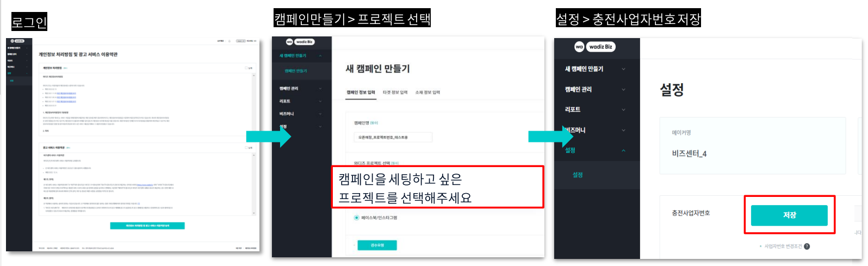Image resolution: width=868 pixels, height=266 pixels.
Task: Switch to the 타겟 정보 입력 tab
Action: coord(395,92)
